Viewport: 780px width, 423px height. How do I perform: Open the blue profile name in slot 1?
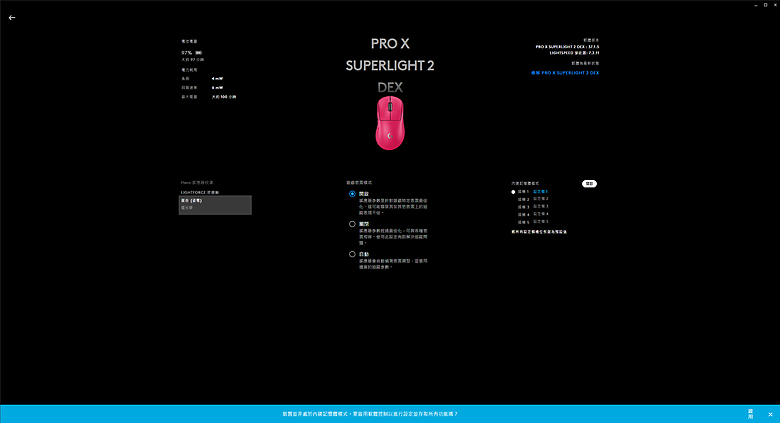[x=540, y=192]
